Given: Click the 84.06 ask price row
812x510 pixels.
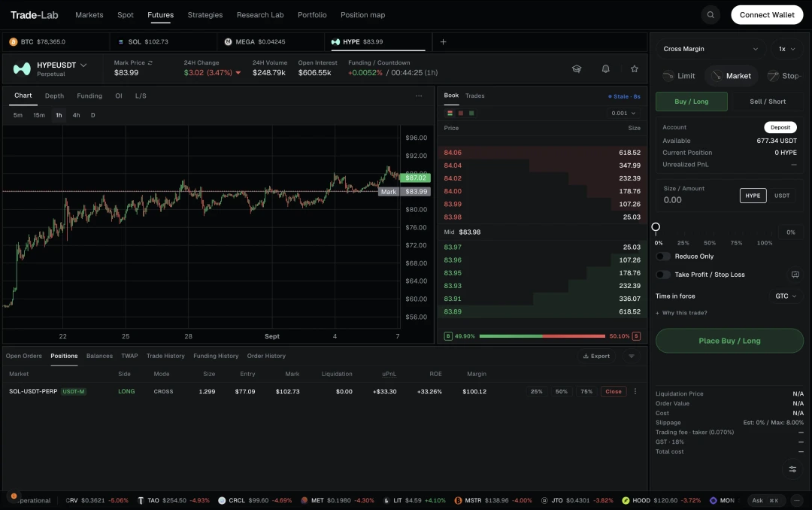Looking at the screenshot, I should pyautogui.click(x=542, y=153).
